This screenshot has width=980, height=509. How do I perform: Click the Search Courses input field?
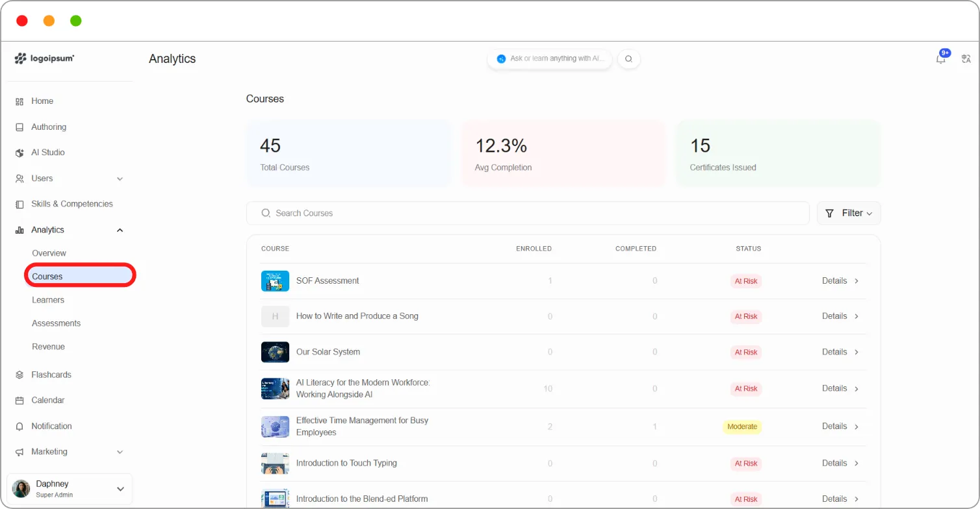pos(528,213)
